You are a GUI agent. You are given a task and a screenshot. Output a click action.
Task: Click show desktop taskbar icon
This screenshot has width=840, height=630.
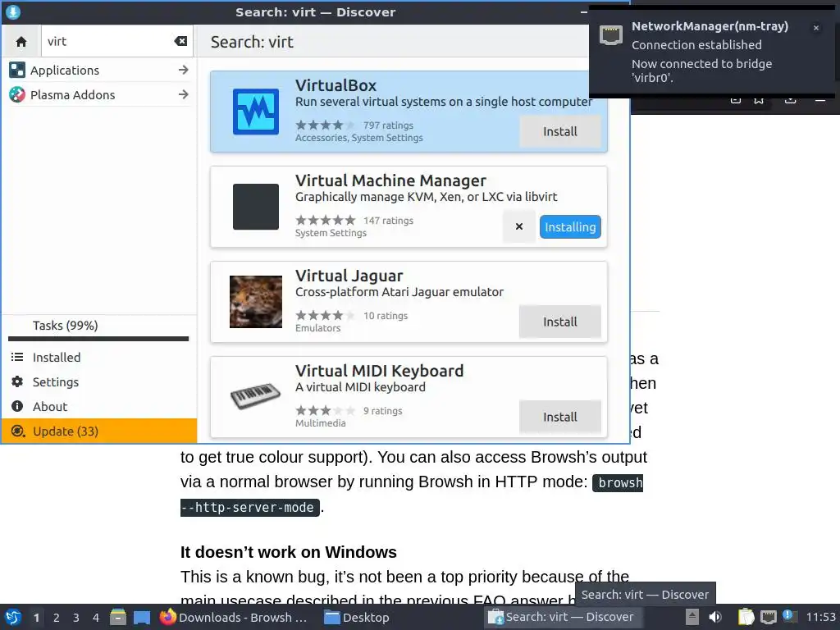point(141,617)
